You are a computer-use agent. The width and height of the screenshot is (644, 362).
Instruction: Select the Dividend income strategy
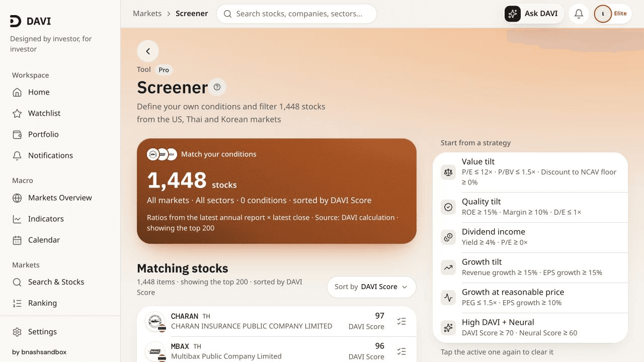(530, 237)
